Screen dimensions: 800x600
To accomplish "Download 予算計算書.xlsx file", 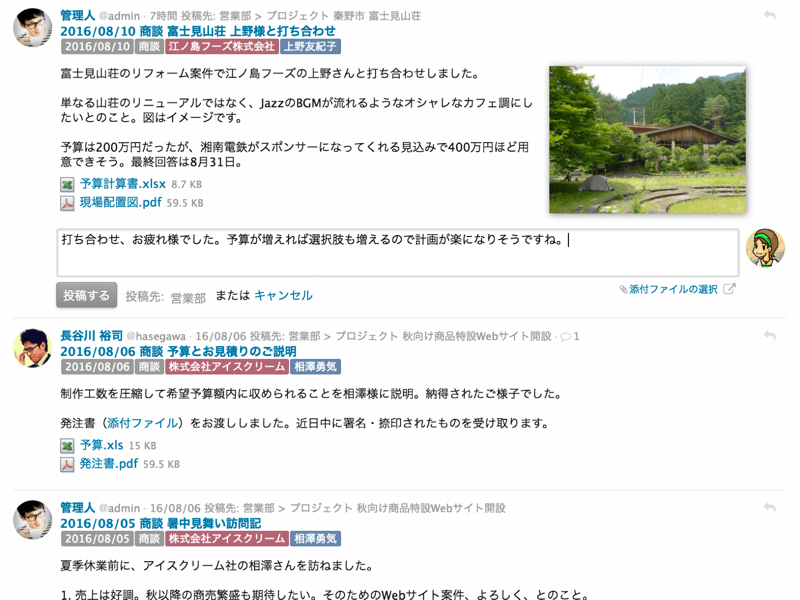I will (122, 184).
